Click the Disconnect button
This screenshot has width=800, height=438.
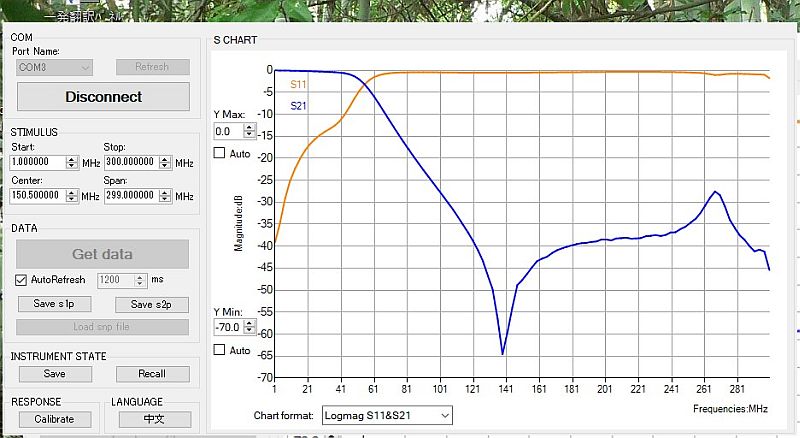(x=103, y=97)
